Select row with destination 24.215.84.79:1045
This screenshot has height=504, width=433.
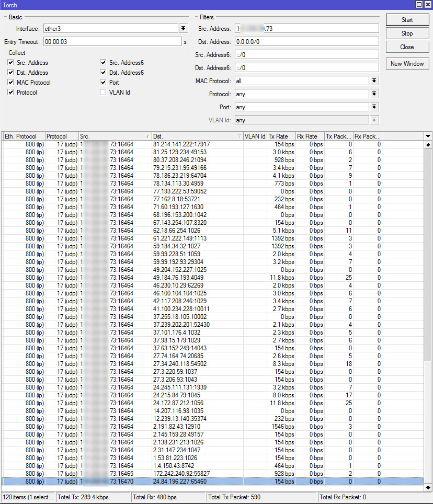pos(212,395)
